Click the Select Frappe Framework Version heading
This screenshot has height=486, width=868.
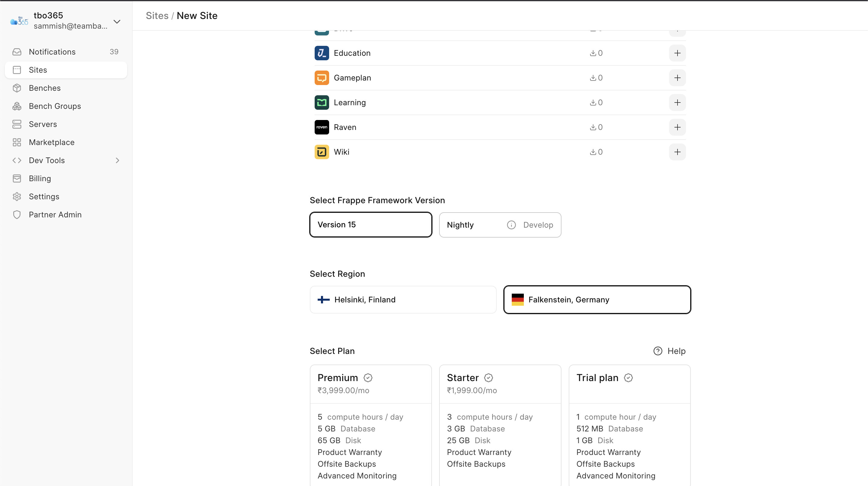[377, 200]
